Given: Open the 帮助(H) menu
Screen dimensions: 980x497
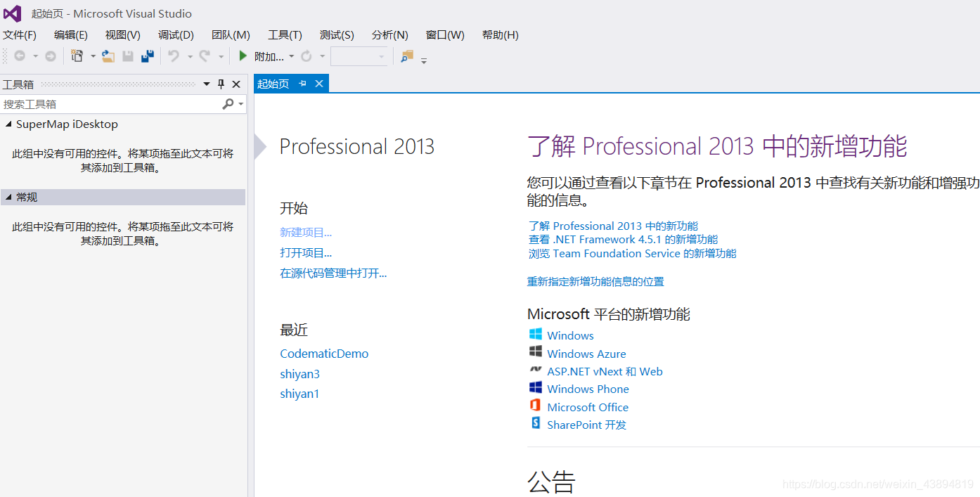Looking at the screenshot, I should pos(501,35).
